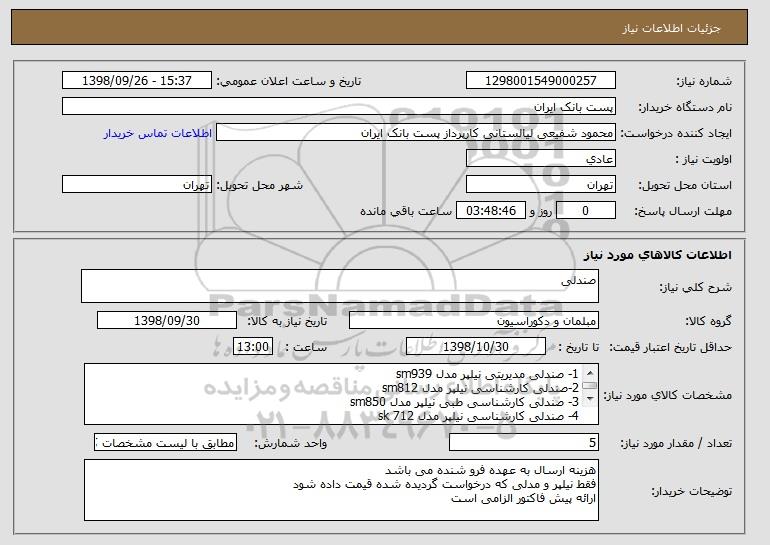770x545 pixels.
Task: Click the need date field 1398/09/30
Action: tap(167, 321)
